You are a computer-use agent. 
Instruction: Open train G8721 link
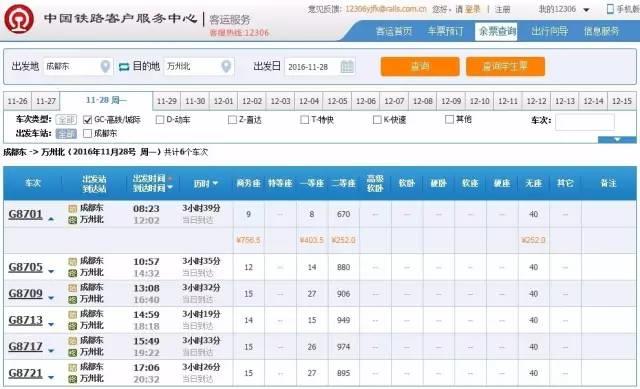click(x=25, y=373)
